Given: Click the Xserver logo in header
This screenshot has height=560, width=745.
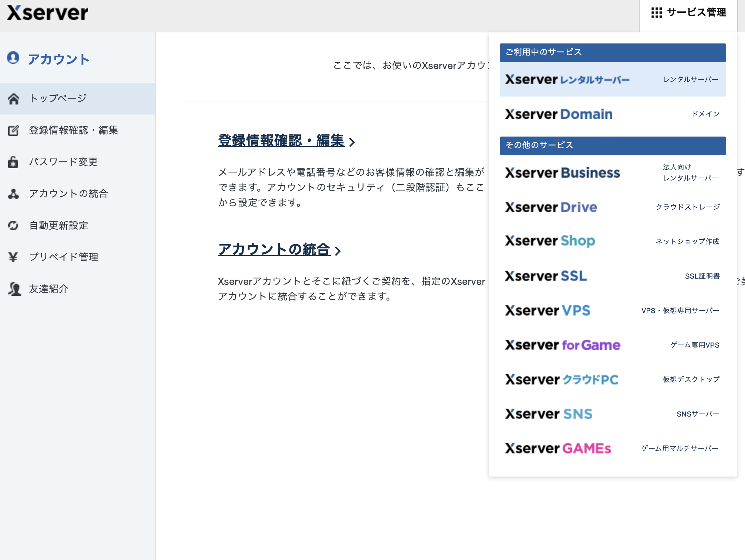Looking at the screenshot, I should click(x=48, y=13).
